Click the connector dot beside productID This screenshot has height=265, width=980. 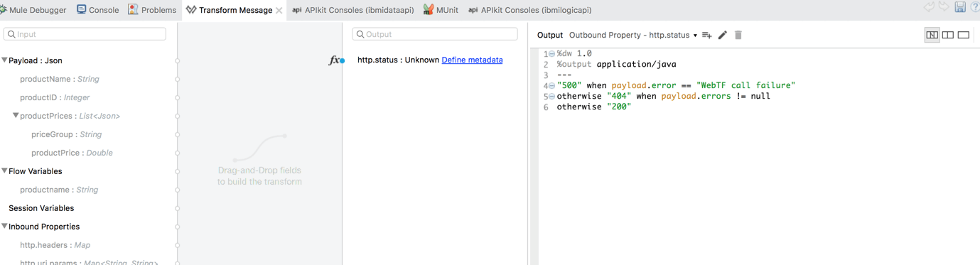click(x=178, y=97)
